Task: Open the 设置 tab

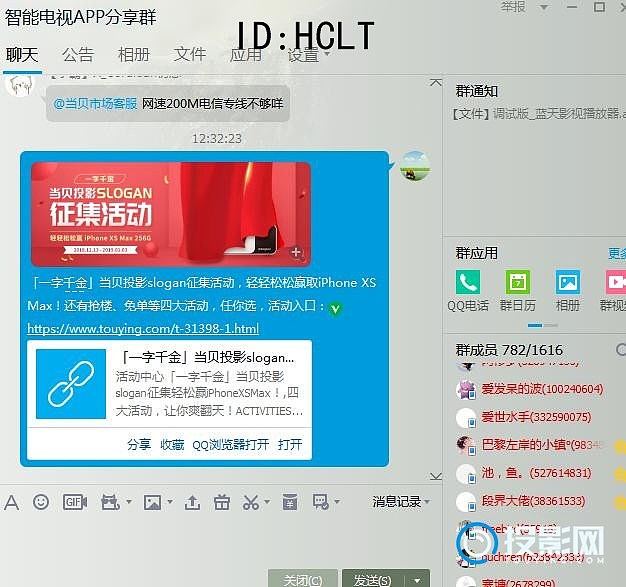Action: coord(303,55)
